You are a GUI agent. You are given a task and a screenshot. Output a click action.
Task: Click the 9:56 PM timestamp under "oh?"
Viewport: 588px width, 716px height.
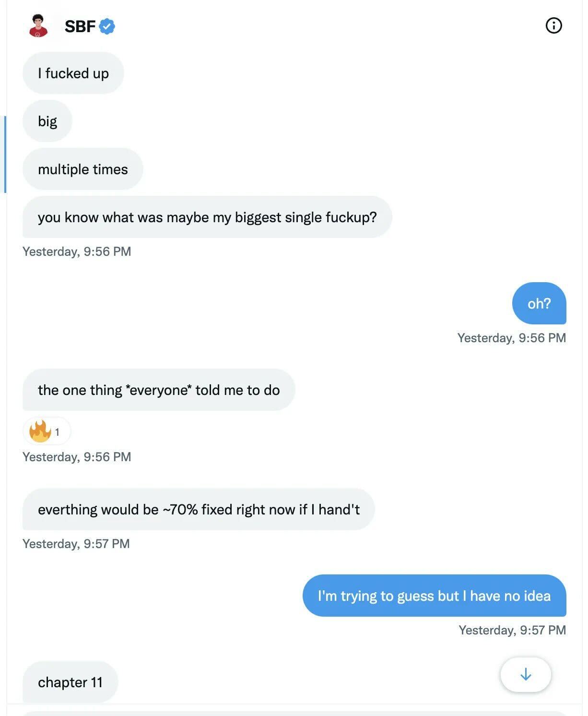(x=511, y=338)
